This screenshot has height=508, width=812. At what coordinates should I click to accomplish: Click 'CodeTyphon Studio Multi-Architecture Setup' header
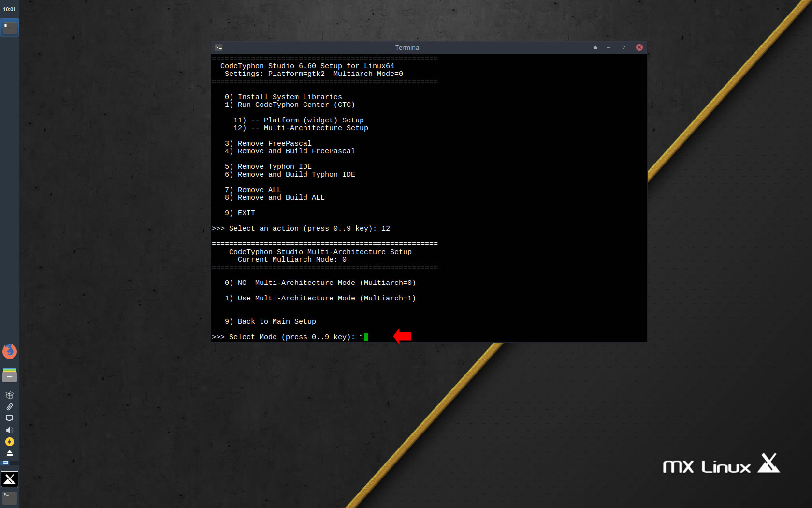point(320,252)
